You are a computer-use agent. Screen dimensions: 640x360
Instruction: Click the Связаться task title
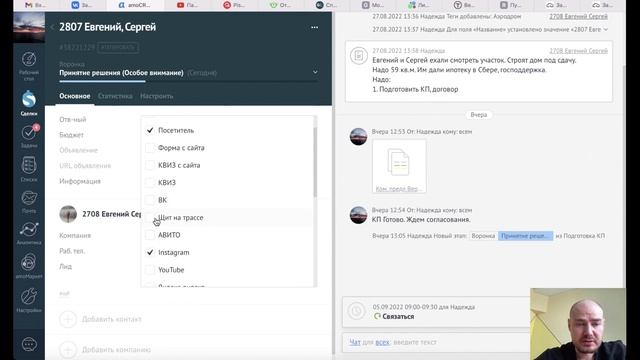tap(398, 316)
